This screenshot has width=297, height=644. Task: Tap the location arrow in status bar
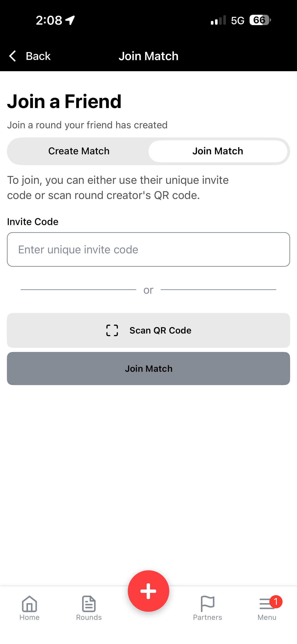[70, 20]
